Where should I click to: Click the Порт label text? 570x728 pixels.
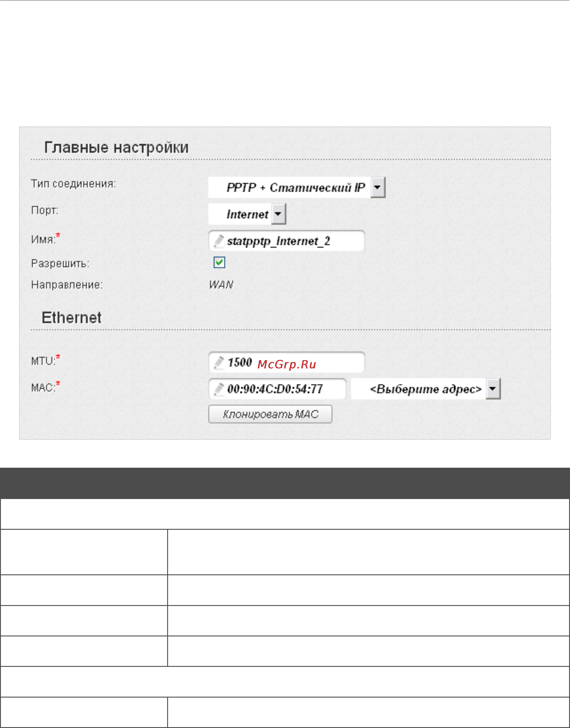click(x=44, y=210)
